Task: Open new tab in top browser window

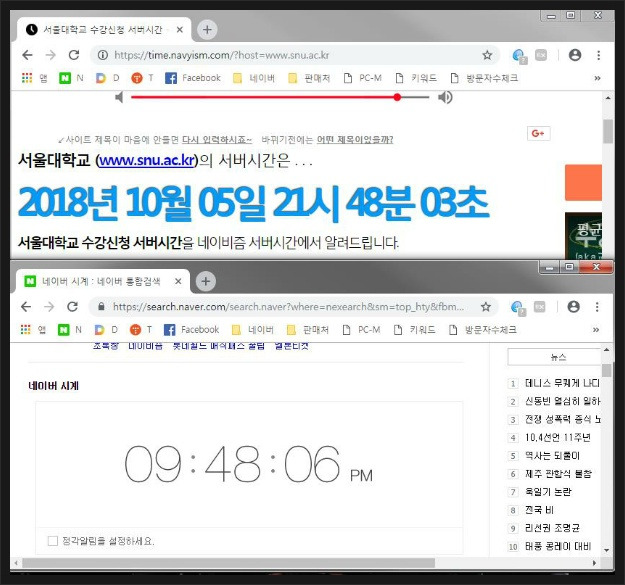Action: (x=207, y=29)
